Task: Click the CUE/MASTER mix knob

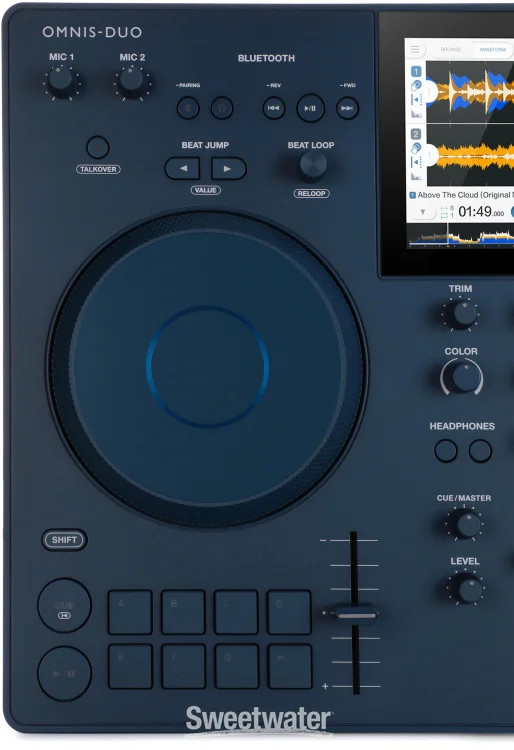Action: pyautogui.click(x=467, y=524)
